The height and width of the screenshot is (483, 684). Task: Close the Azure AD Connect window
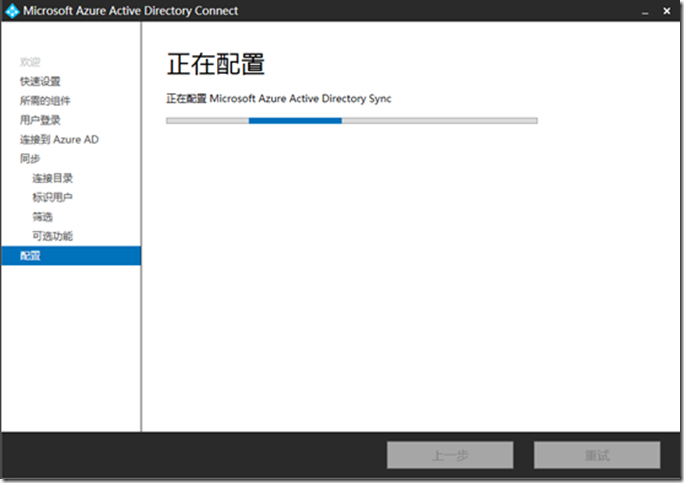667,11
